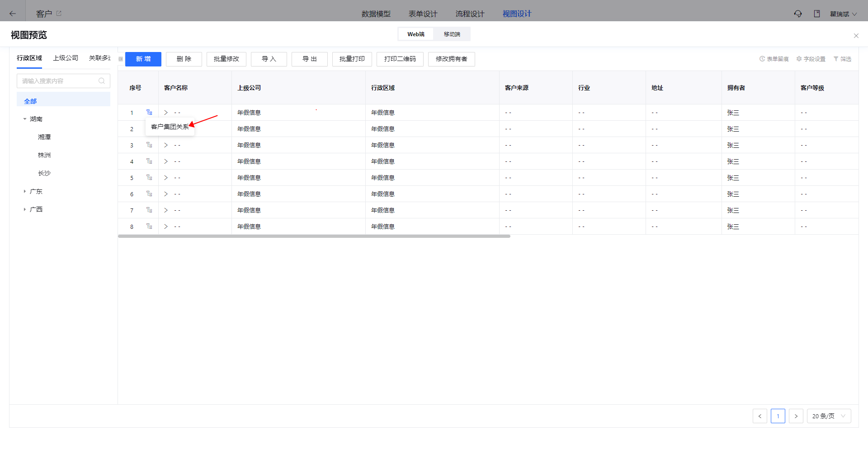Select 株洲 in region tree

click(44, 155)
